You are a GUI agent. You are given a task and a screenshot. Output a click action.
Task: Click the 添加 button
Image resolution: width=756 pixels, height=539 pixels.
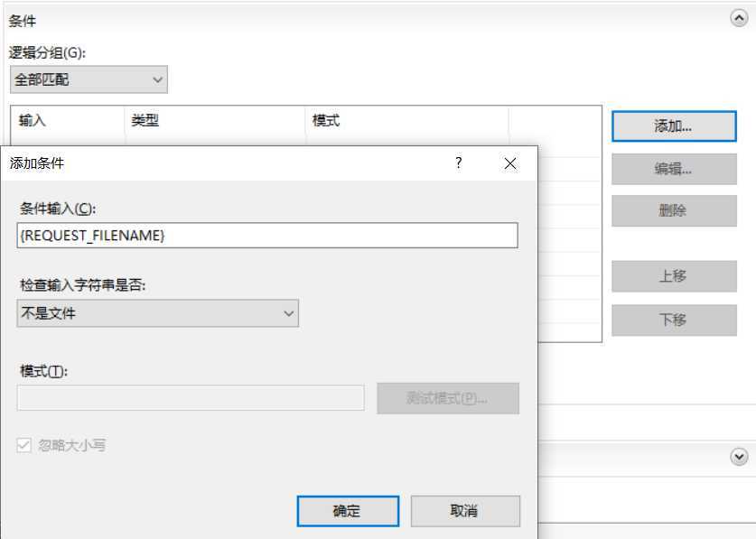pyautogui.click(x=674, y=126)
